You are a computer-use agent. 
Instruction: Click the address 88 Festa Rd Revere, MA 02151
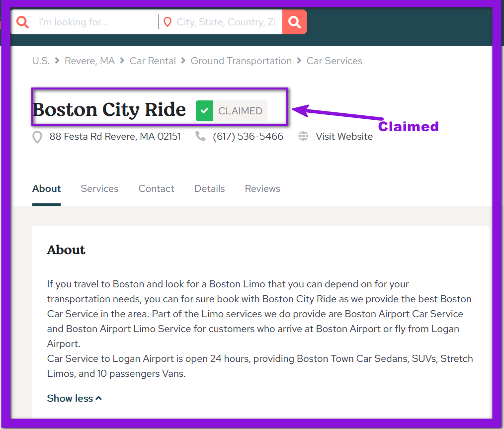click(115, 136)
